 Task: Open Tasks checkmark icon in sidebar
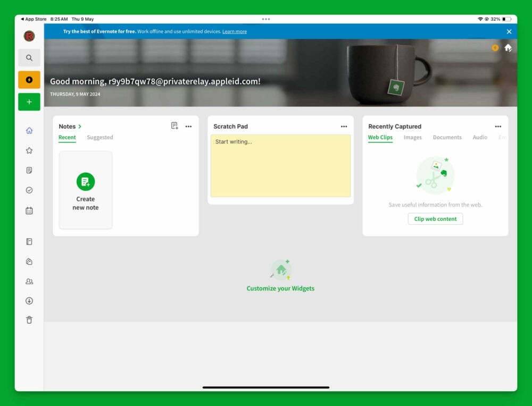tap(29, 190)
